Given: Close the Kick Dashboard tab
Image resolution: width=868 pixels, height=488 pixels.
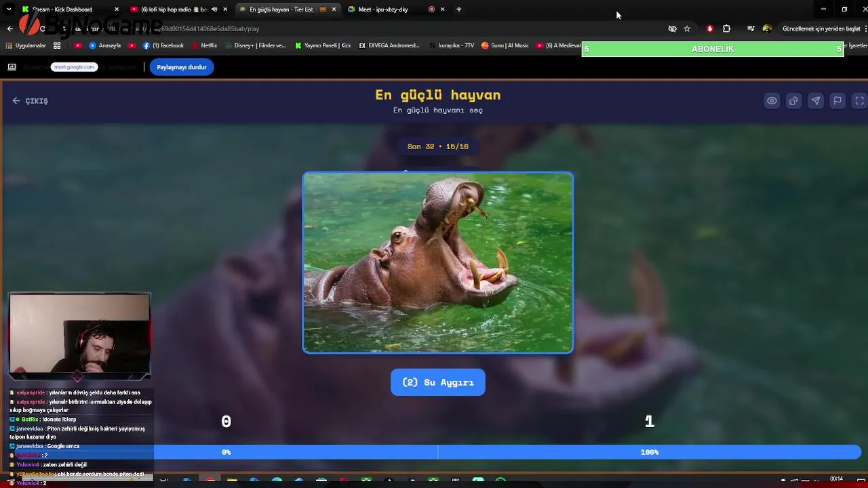Looking at the screenshot, I should coord(117,9).
